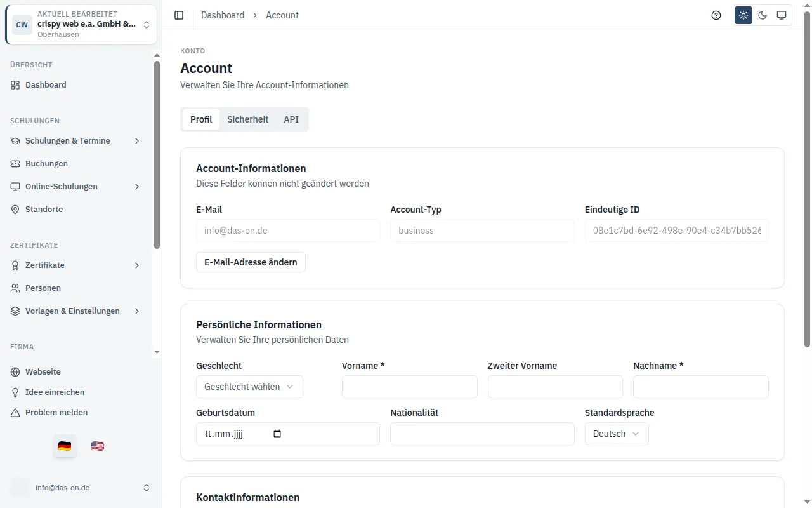Expand Vorlagen & Einstellungen submenu chevron
This screenshot has width=812, height=508.
137,311
